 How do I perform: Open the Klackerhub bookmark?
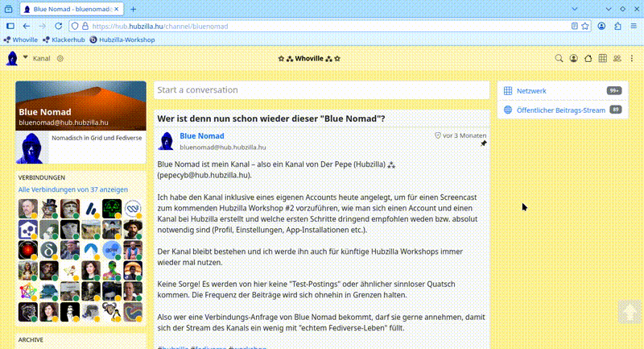click(x=64, y=39)
